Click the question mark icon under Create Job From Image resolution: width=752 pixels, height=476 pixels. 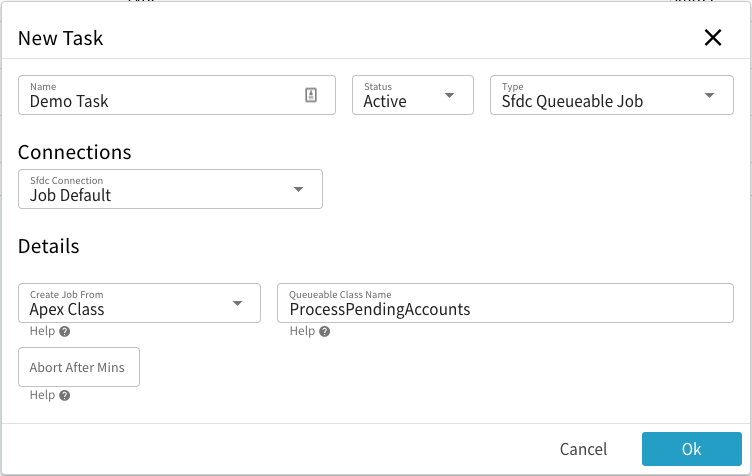pos(64,332)
